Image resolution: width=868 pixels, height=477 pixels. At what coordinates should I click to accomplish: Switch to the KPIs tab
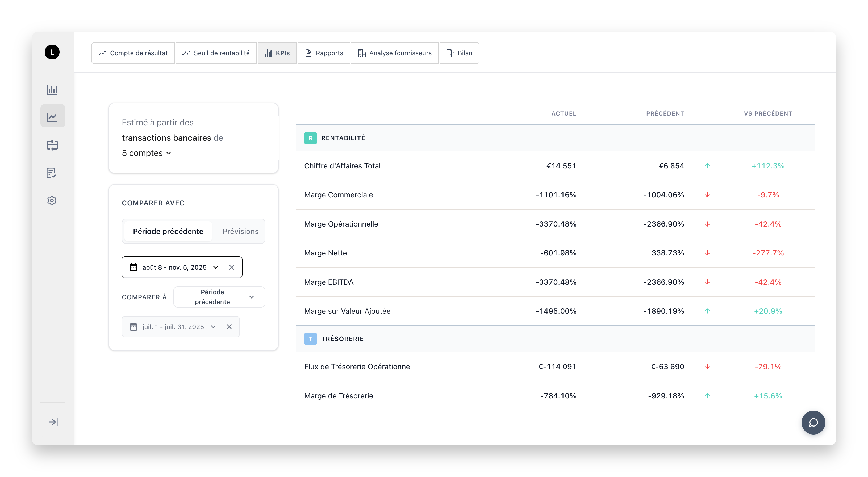click(277, 53)
